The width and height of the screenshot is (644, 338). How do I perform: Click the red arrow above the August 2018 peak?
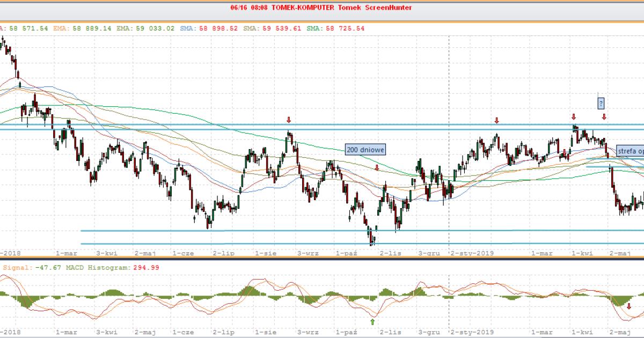point(289,120)
